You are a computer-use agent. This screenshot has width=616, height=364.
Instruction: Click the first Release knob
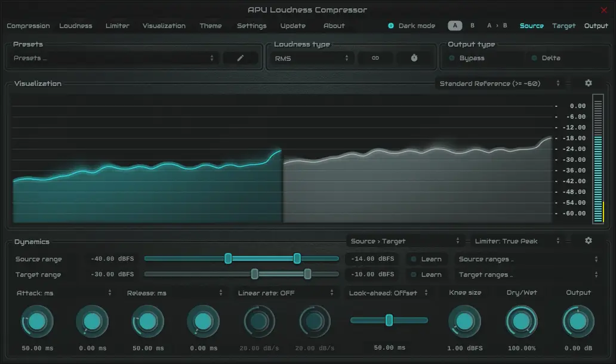147,322
